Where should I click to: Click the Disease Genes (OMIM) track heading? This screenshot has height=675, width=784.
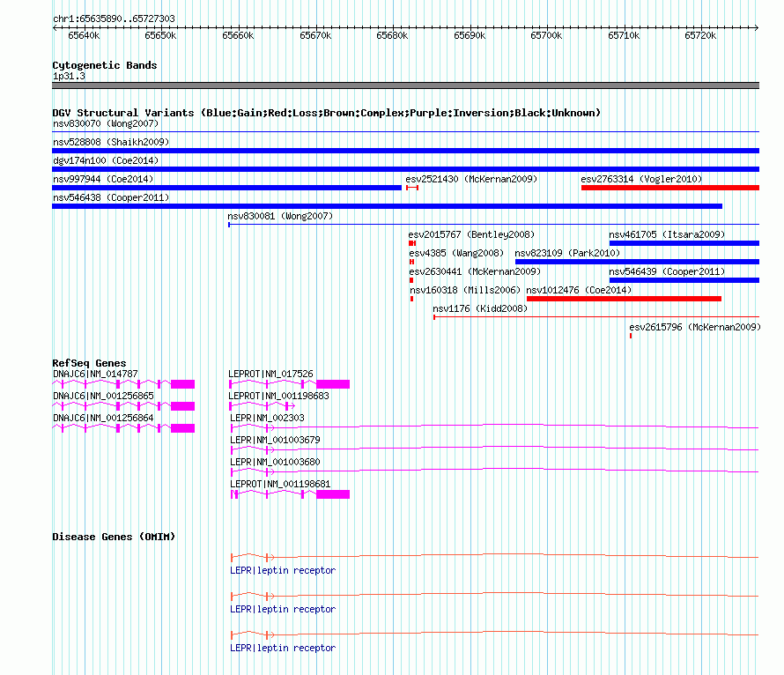pos(114,537)
